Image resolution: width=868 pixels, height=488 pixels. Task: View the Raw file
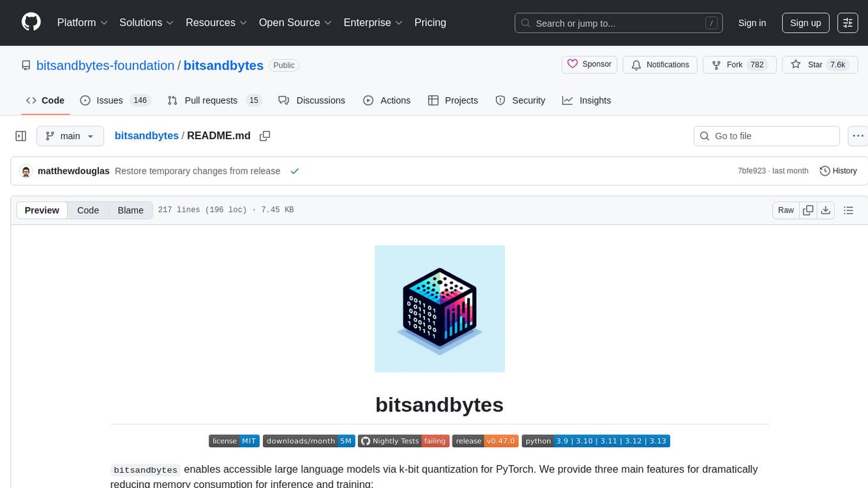coord(786,210)
